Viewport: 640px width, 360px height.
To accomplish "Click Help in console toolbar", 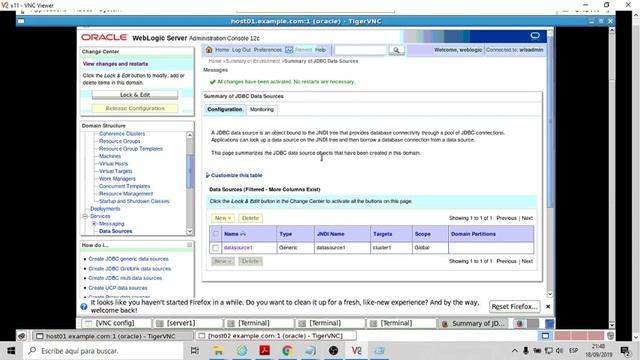I will coord(320,50).
